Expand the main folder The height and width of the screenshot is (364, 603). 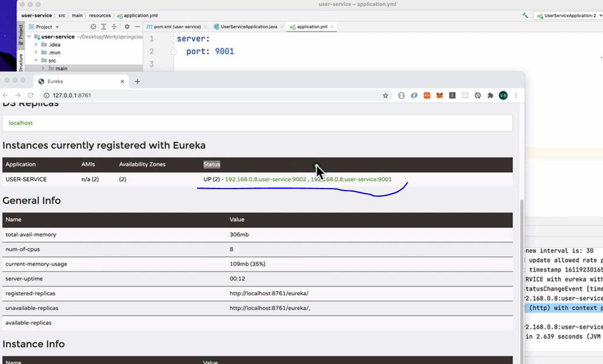(x=43, y=68)
